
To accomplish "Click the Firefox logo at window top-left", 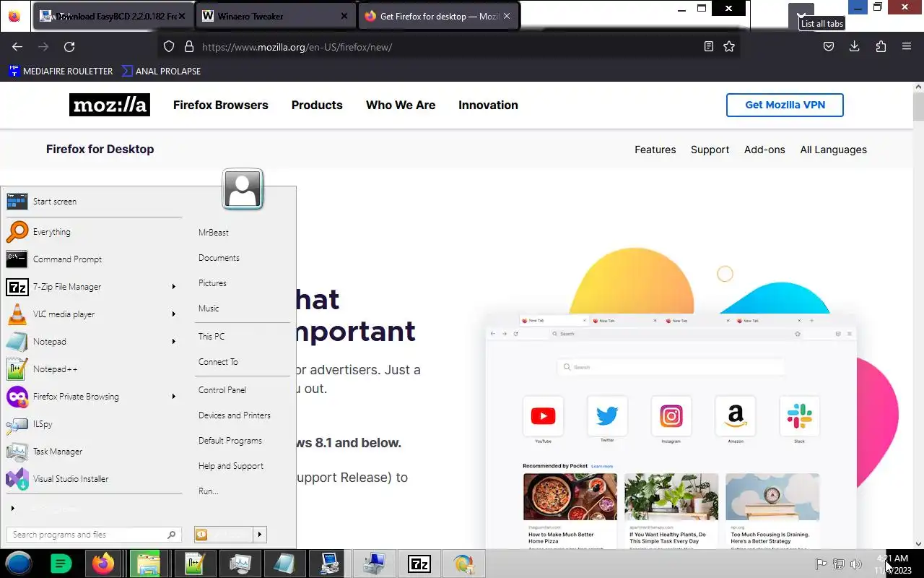I will pyautogui.click(x=14, y=16).
